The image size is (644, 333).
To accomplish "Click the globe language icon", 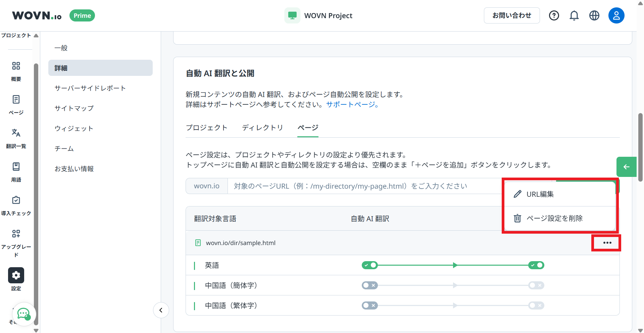I will [x=594, y=15].
